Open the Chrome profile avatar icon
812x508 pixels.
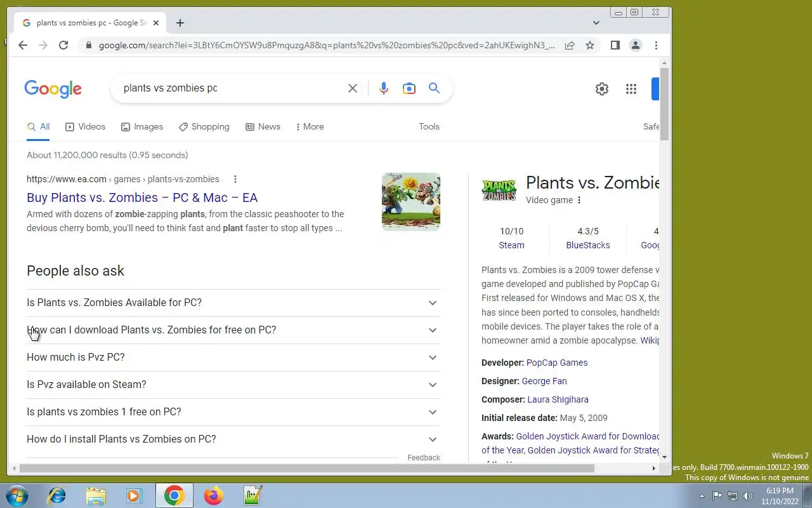coord(635,45)
